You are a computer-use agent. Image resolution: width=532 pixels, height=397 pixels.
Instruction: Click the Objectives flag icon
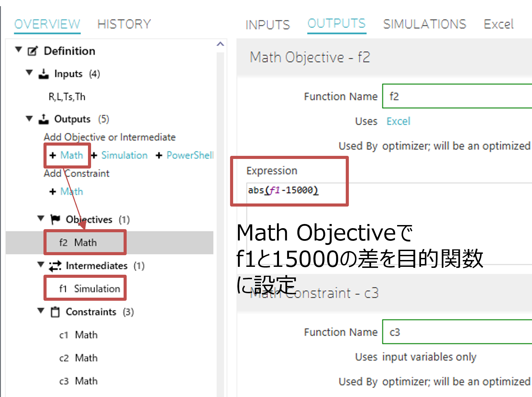[55, 219]
